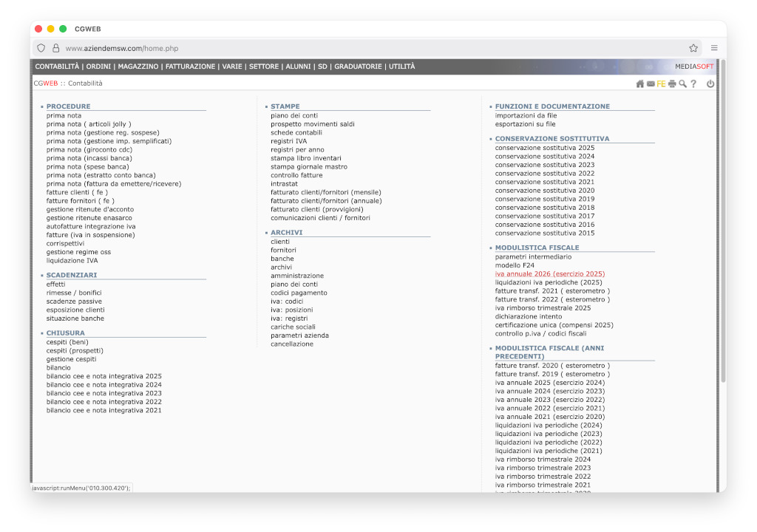The image size is (757, 532).
Task: Click the shield icon in address bar
Action: pos(41,48)
